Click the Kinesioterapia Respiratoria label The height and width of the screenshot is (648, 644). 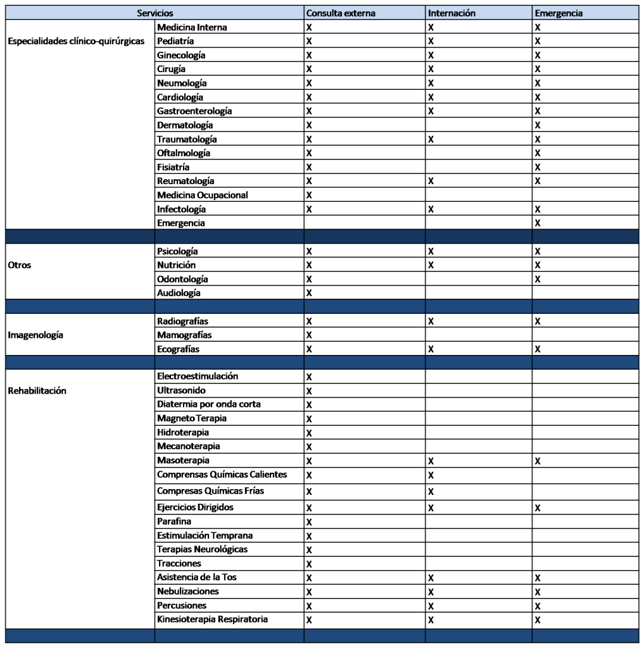[212, 619]
